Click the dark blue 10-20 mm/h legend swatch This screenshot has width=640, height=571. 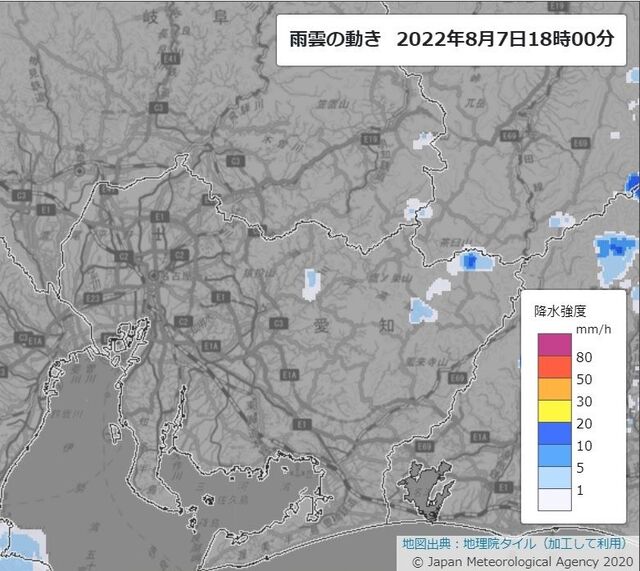(x=554, y=433)
